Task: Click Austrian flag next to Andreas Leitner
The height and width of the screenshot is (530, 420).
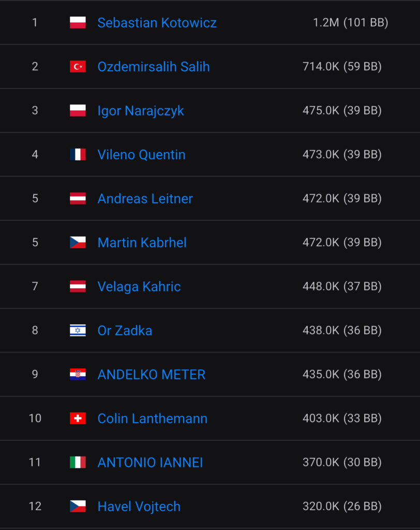Action: (x=78, y=199)
